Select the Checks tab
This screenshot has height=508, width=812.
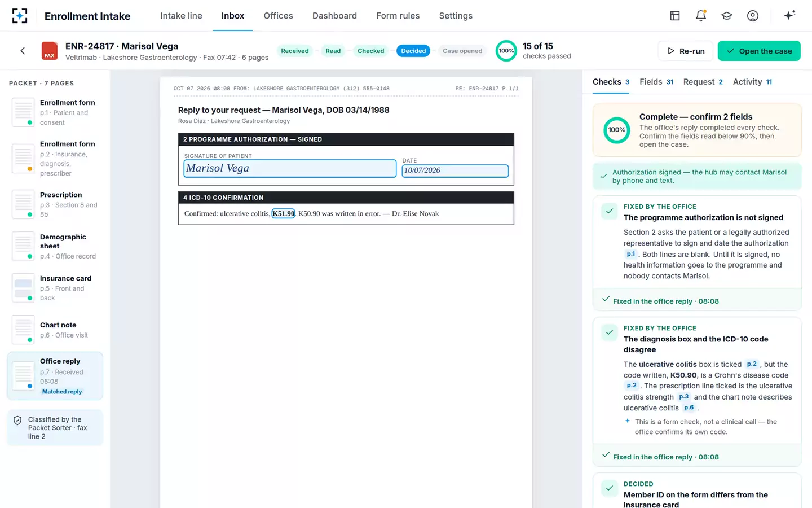point(611,82)
